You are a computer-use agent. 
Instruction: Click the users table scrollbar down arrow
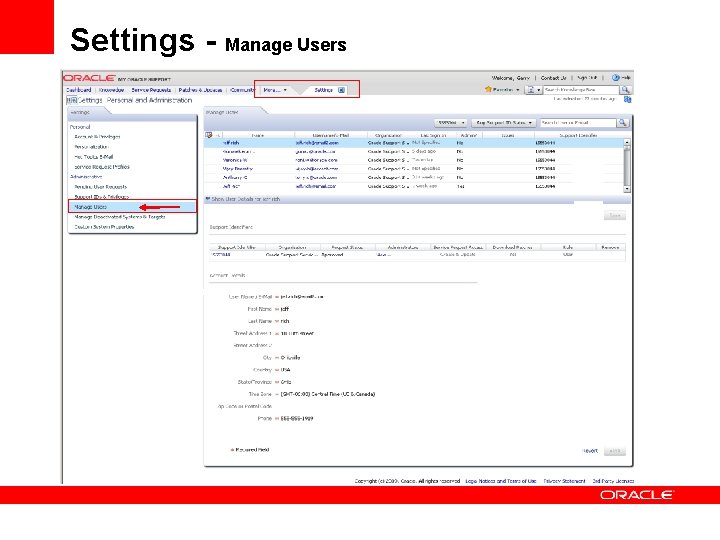(x=627, y=189)
